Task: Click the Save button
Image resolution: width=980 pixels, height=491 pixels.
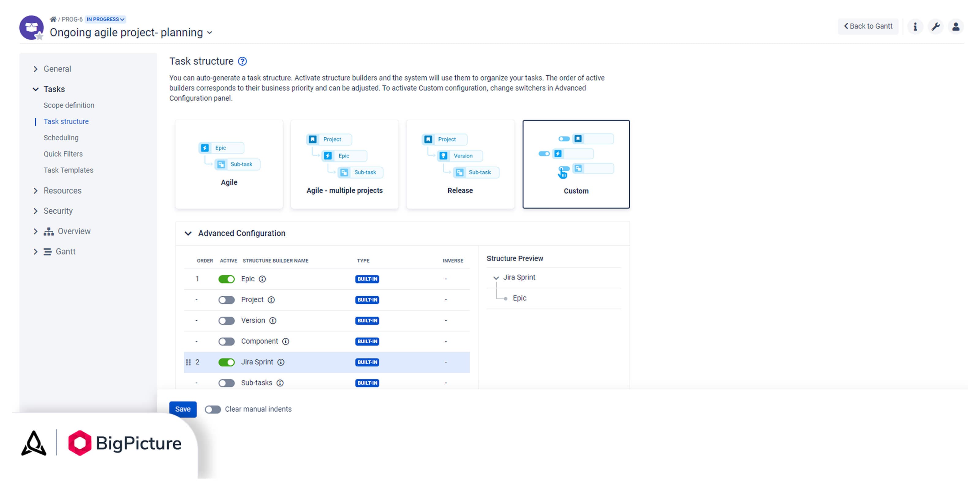Action: point(183,409)
